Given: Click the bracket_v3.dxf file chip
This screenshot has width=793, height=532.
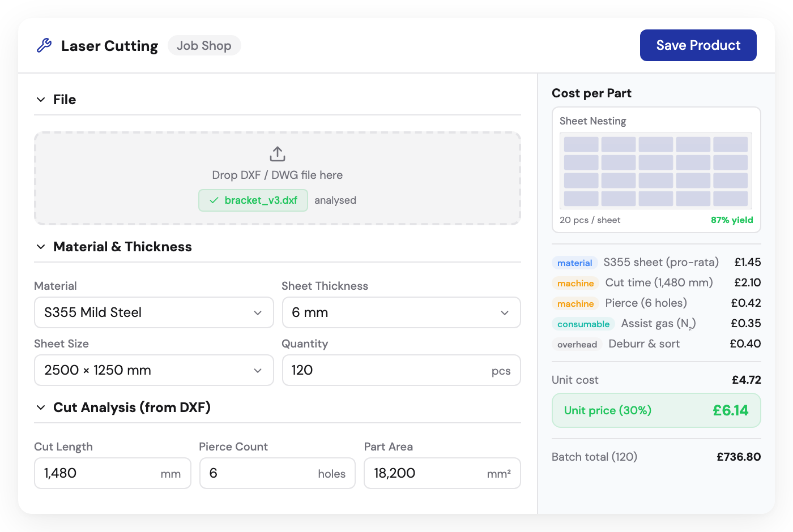Looking at the screenshot, I should 253,200.
